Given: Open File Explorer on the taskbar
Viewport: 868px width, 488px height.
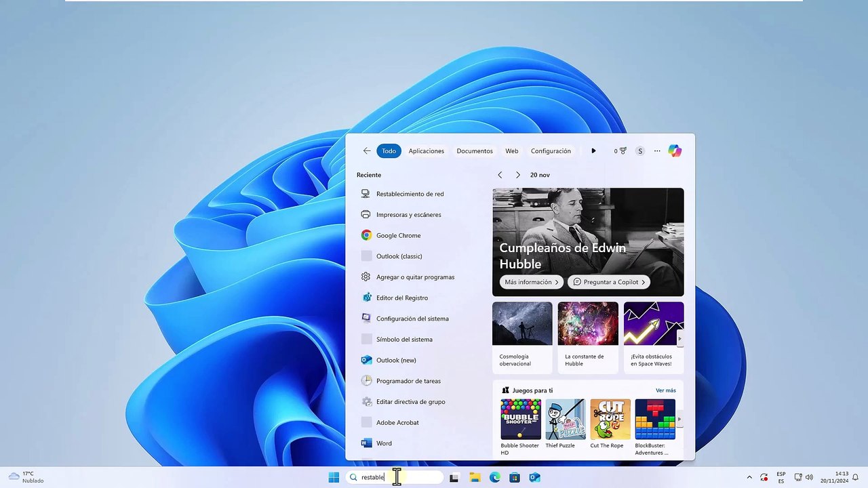Looking at the screenshot, I should (475, 477).
